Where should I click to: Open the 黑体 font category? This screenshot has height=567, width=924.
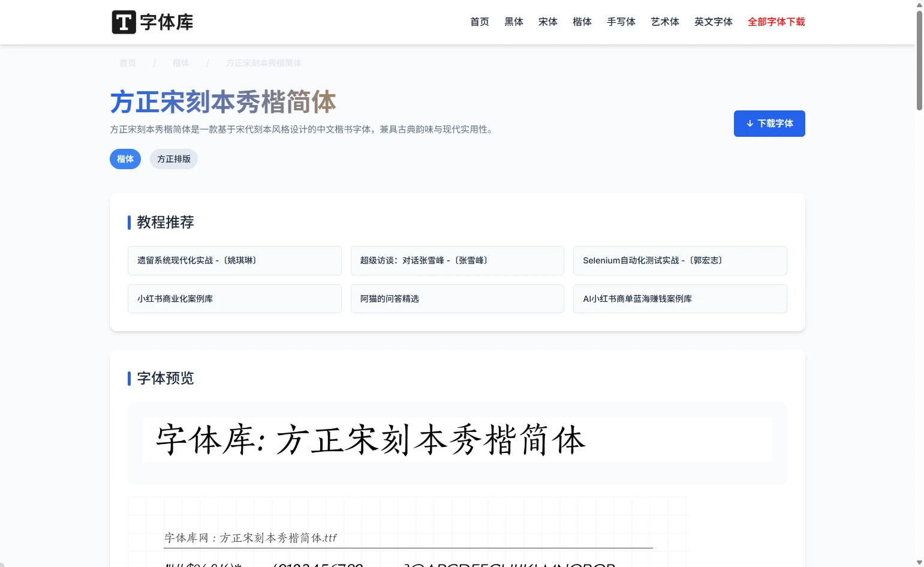[513, 22]
